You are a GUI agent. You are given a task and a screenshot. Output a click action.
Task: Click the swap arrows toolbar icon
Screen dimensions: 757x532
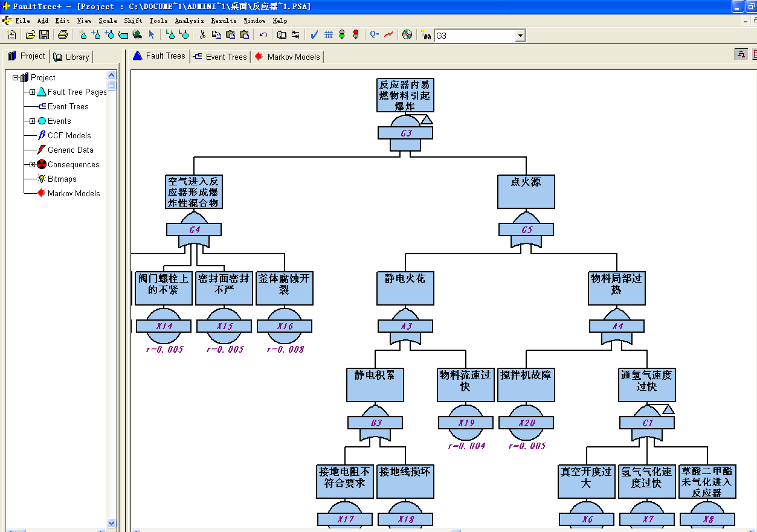point(295,35)
